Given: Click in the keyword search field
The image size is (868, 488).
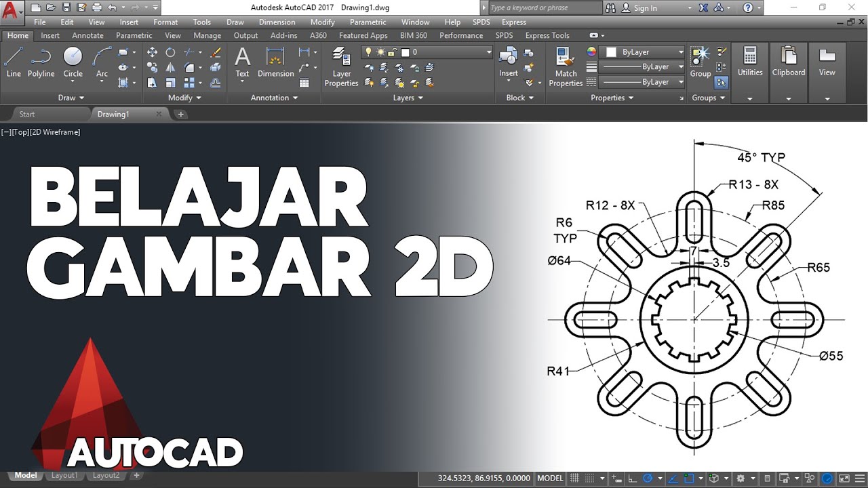Looking at the screenshot, I should point(545,7).
